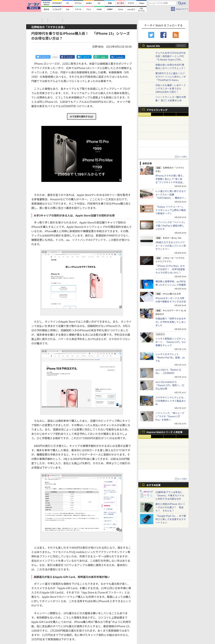This screenshot has height=644, width=215.
Task: Click the 連載 tag beside 三井公一の「スマホカメラでブラブラ」
Action: pyautogui.click(x=158, y=258)
